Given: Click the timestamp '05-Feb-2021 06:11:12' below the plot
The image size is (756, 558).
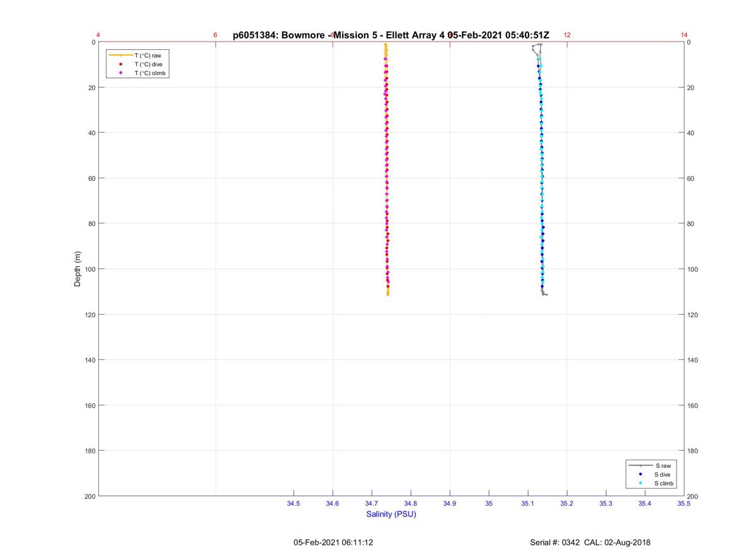Looking at the screenshot, I should coord(333,542).
